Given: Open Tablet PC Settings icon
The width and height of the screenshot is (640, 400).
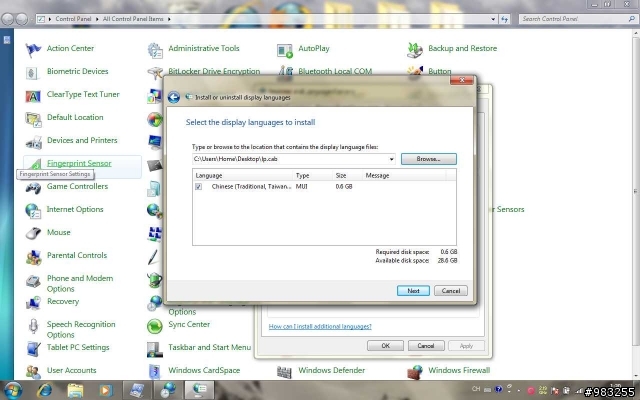Looking at the screenshot, I should pyautogui.click(x=33, y=349).
